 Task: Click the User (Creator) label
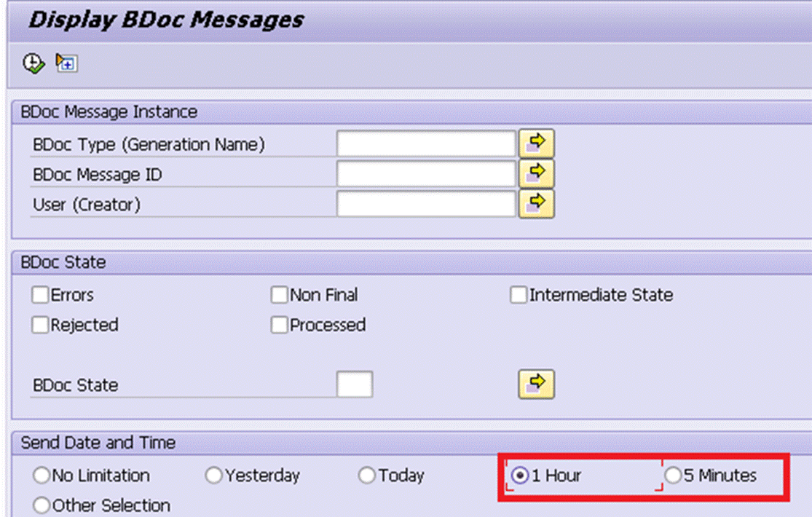pos(87,205)
